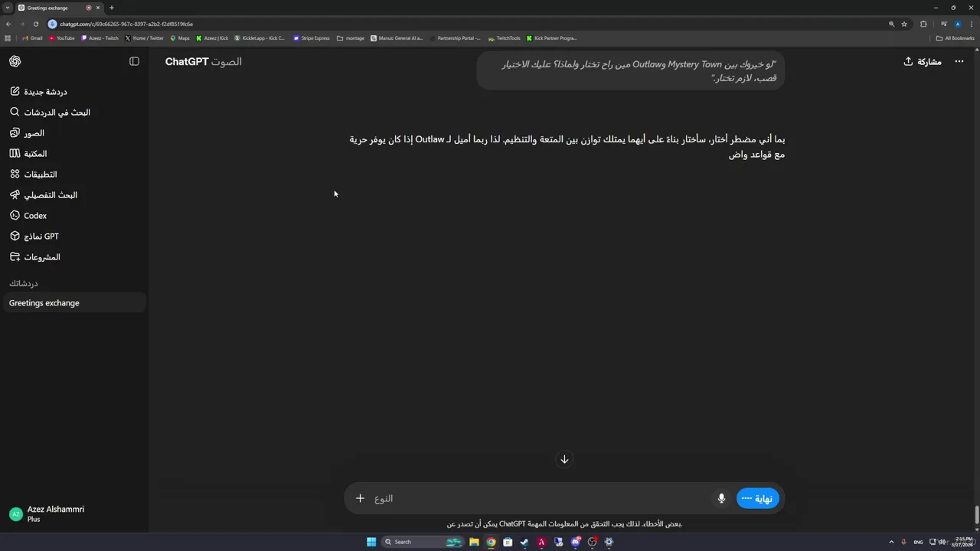
Task: Open Projects (المشروعات) in the sidebar
Action: pyautogui.click(x=35, y=257)
